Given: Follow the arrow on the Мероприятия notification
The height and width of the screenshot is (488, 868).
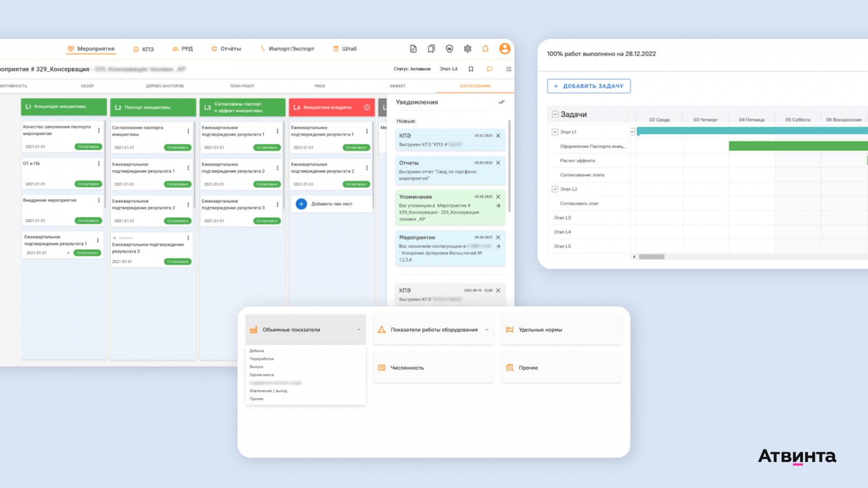Looking at the screenshot, I should tap(499, 246).
